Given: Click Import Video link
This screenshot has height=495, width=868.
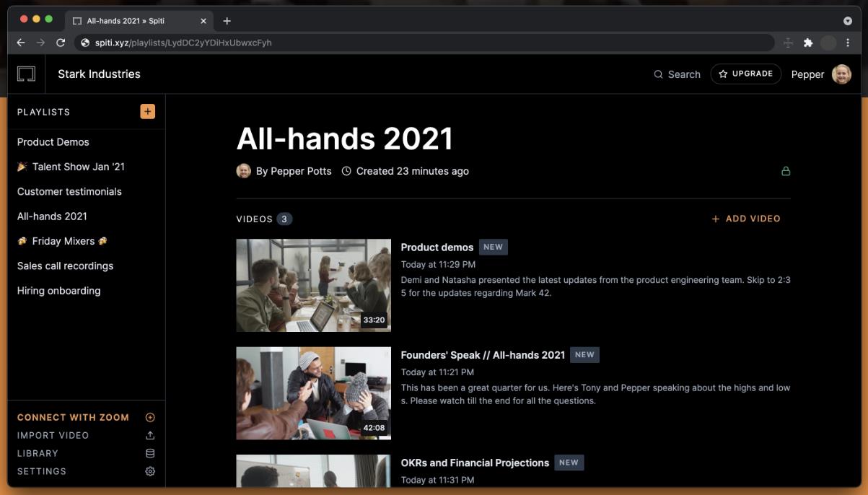Looking at the screenshot, I should [x=53, y=435].
